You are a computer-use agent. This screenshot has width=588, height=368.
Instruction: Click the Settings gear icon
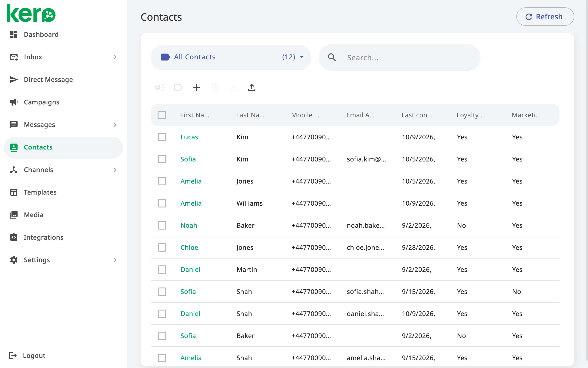[14, 260]
